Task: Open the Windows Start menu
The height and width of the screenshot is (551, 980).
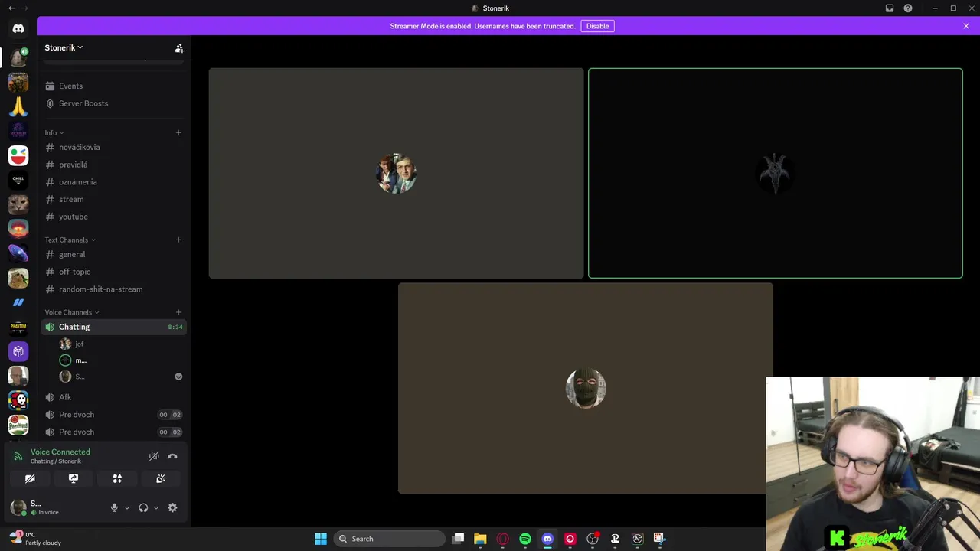Action: click(x=321, y=539)
